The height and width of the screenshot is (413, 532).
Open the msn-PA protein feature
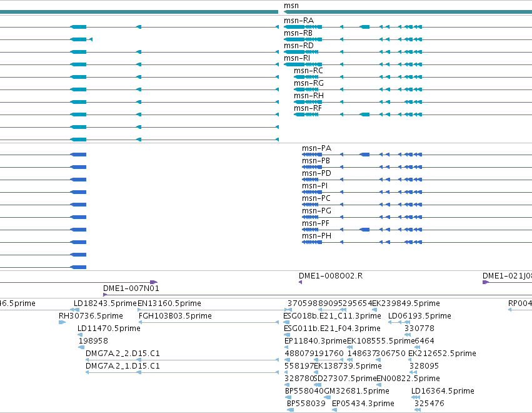point(316,148)
